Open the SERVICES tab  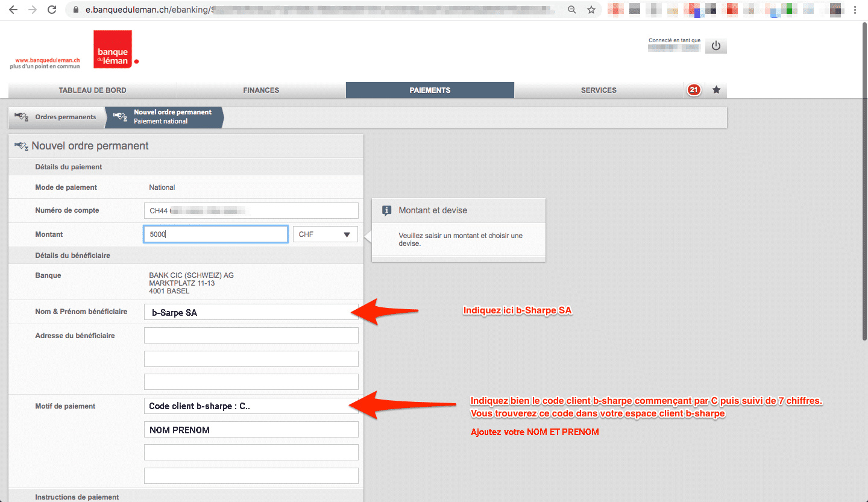click(x=599, y=90)
